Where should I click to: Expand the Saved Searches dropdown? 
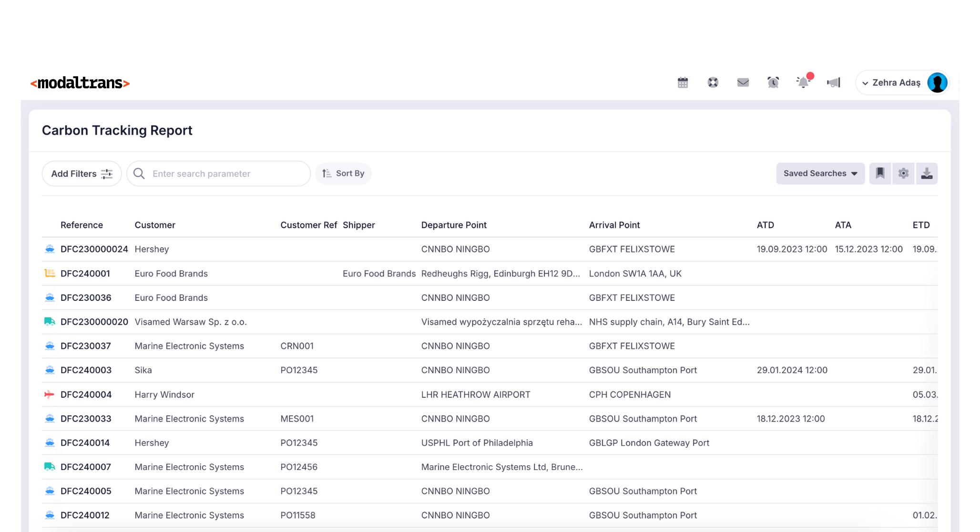pos(820,173)
